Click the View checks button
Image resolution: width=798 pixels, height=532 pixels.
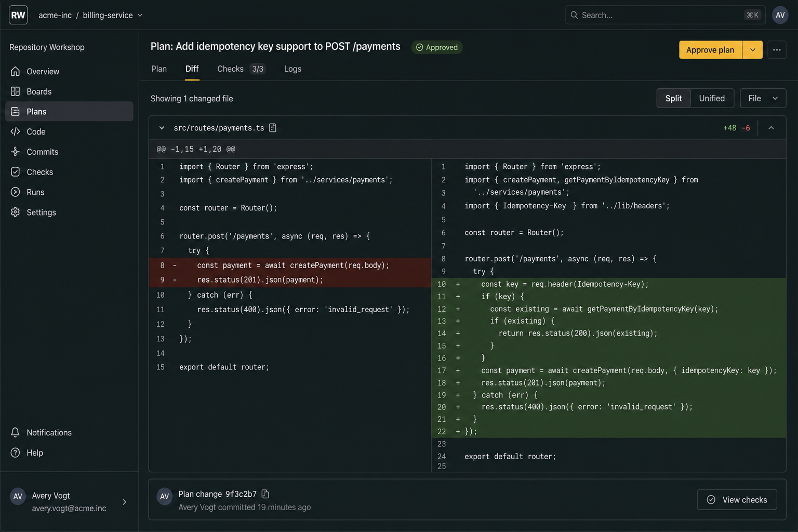[737, 499]
